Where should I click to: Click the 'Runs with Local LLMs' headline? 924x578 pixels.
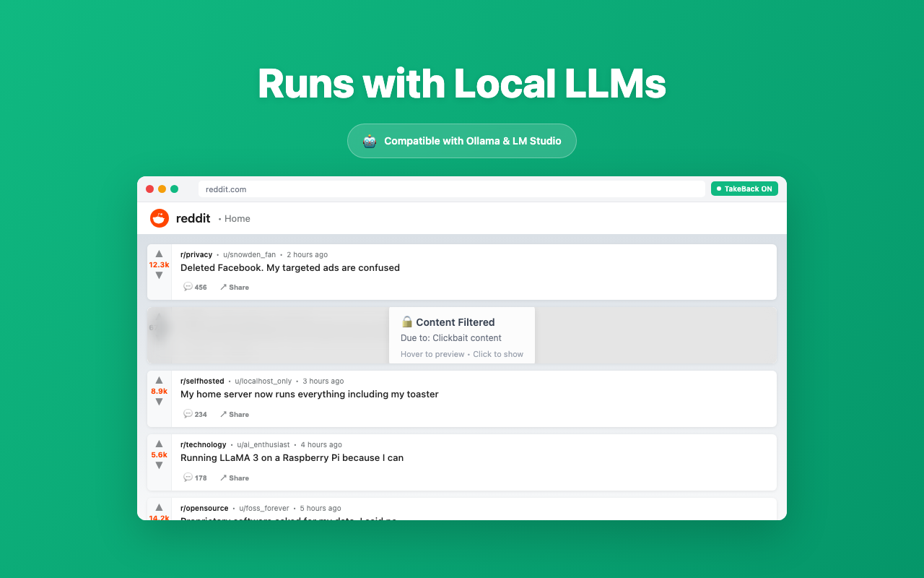coord(462,84)
